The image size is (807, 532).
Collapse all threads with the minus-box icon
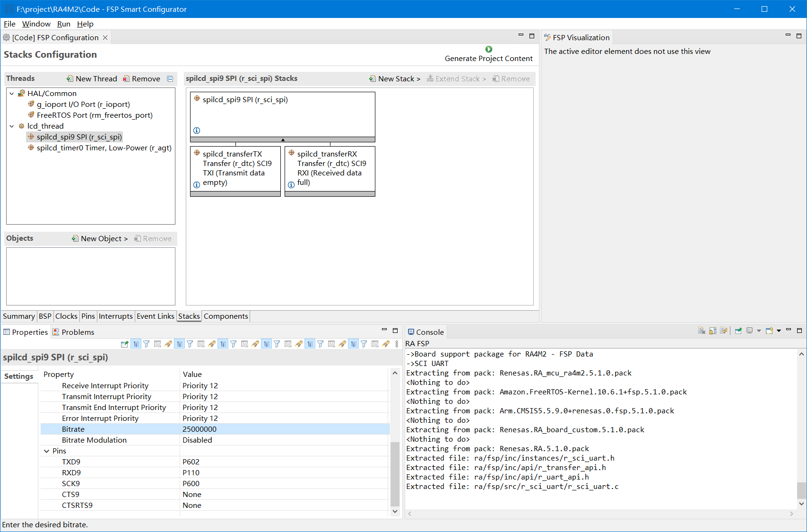tap(170, 79)
